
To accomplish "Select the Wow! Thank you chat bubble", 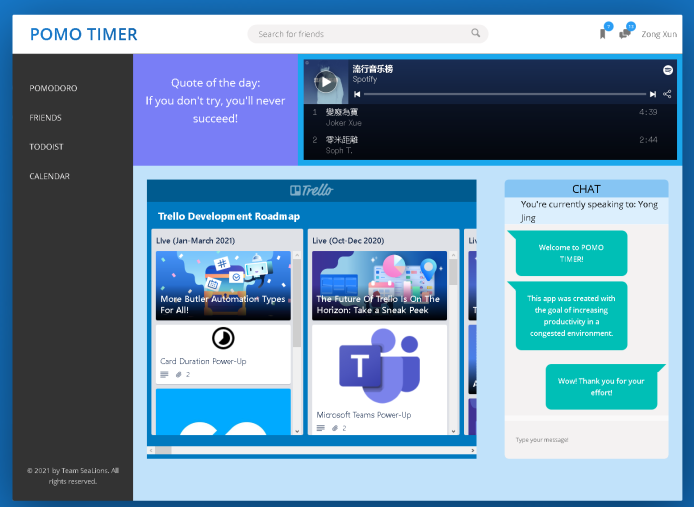I will [x=601, y=387].
